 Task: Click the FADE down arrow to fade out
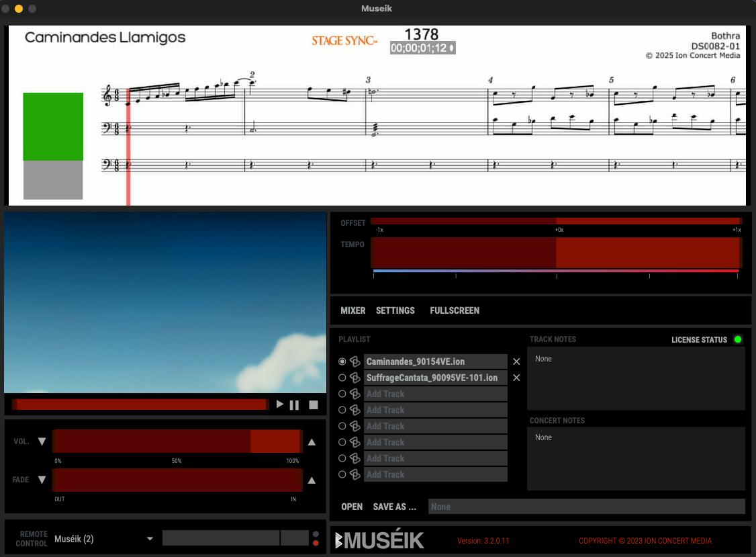[x=42, y=479]
